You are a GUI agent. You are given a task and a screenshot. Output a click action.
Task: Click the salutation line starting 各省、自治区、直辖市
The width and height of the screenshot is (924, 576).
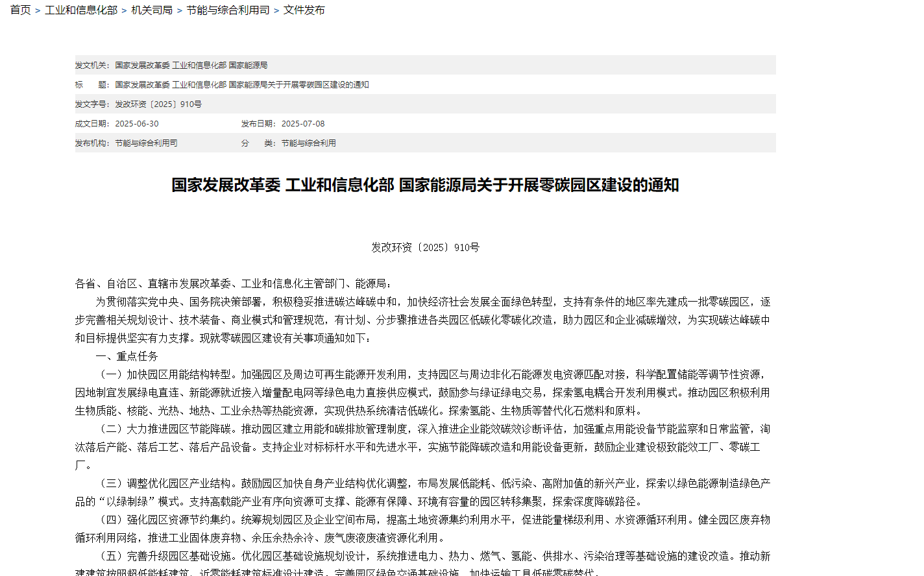[x=234, y=283]
